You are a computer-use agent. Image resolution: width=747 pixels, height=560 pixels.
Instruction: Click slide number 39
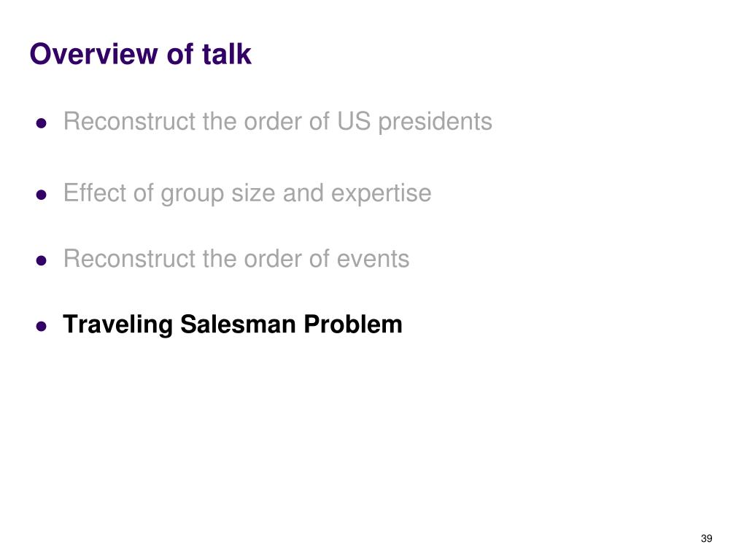coord(706,539)
